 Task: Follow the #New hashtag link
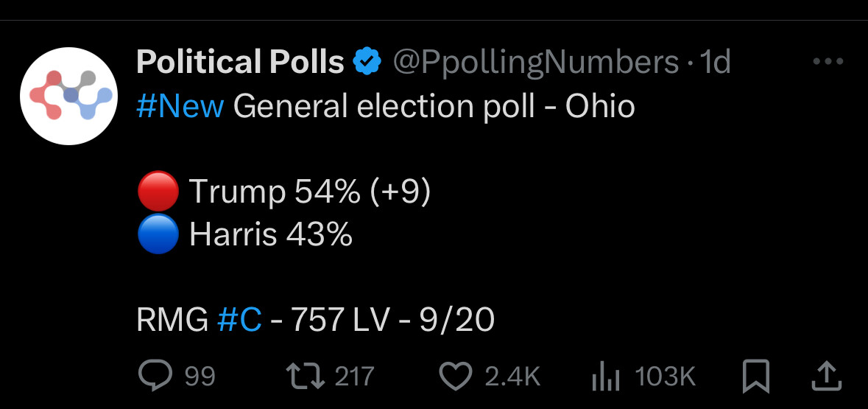point(180,105)
